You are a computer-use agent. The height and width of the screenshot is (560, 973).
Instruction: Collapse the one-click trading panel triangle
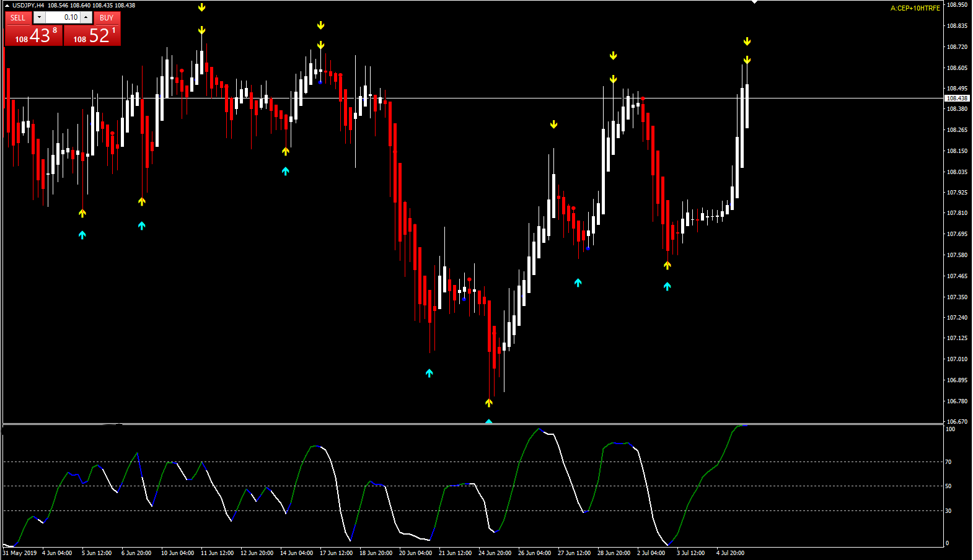7,6
